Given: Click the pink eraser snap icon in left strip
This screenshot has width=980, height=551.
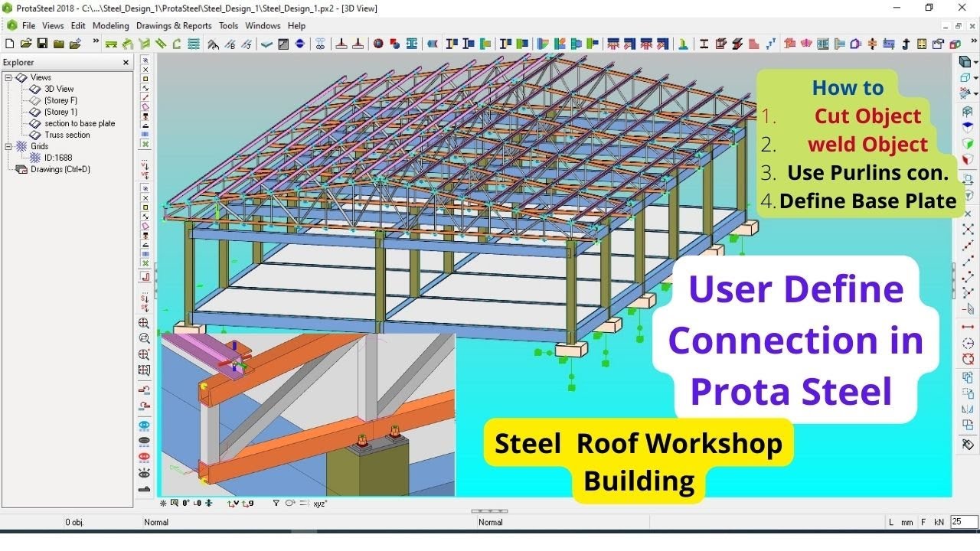Looking at the screenshot, I should (x=145, y=106).
